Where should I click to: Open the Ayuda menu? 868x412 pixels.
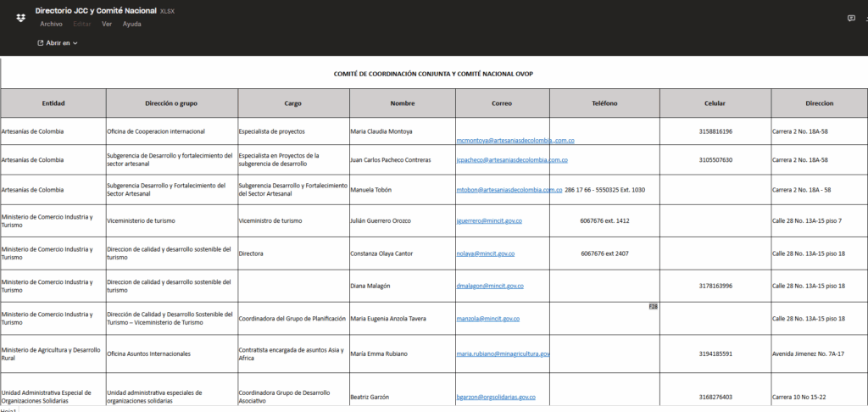click(x=131, y=25)
